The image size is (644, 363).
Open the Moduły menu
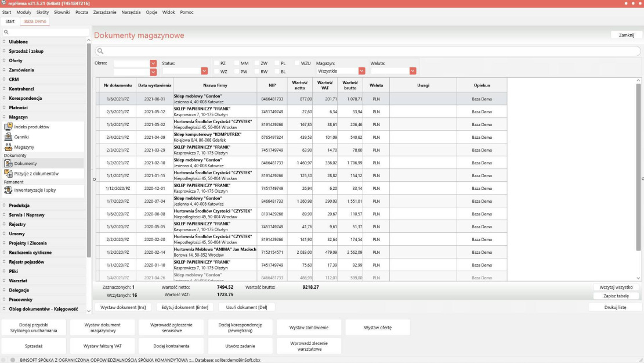24,12
